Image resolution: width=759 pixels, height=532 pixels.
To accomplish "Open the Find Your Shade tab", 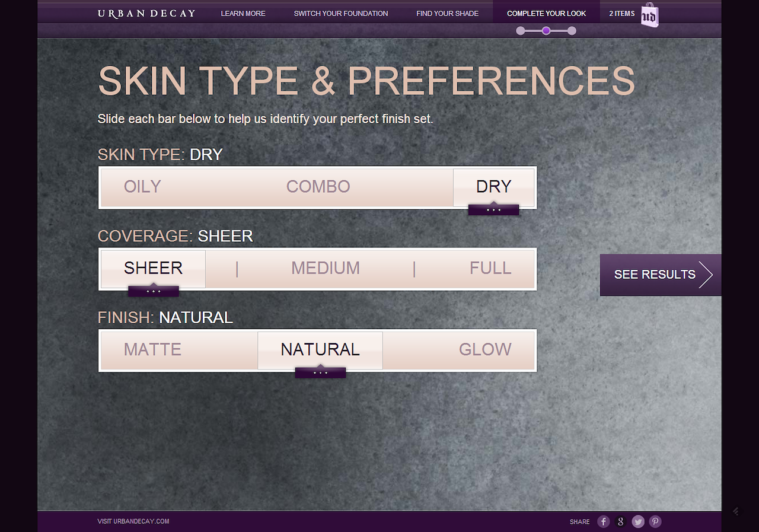I will (x=447, y=13).
